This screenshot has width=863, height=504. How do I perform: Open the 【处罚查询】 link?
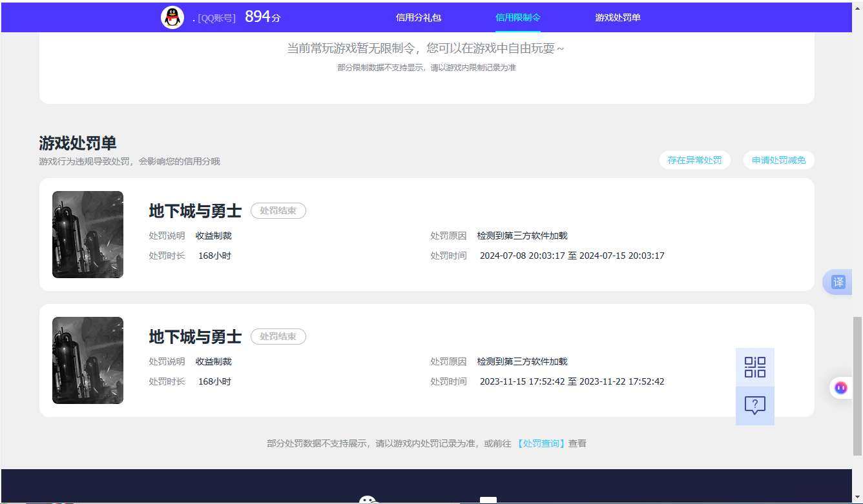coord(541,443)
